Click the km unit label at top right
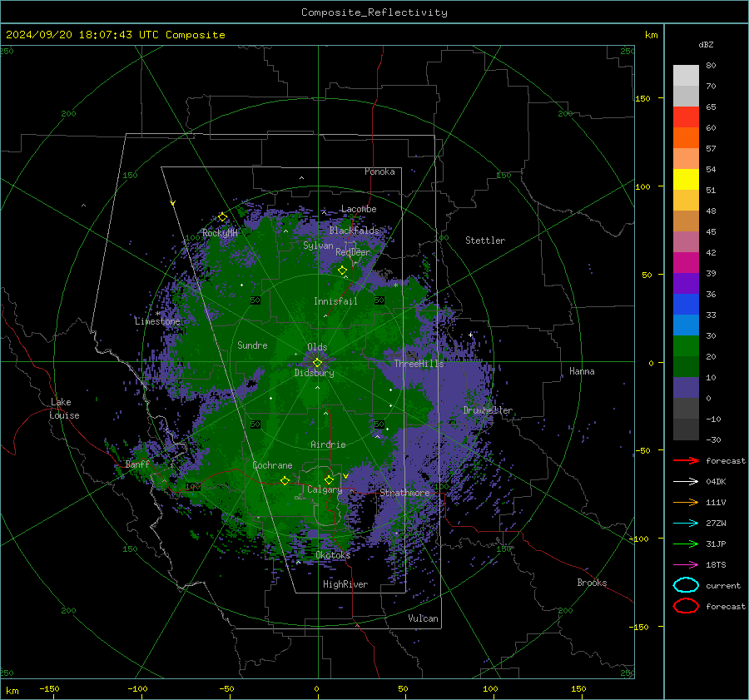The image size is (749, 700). (x=651, y=35)
